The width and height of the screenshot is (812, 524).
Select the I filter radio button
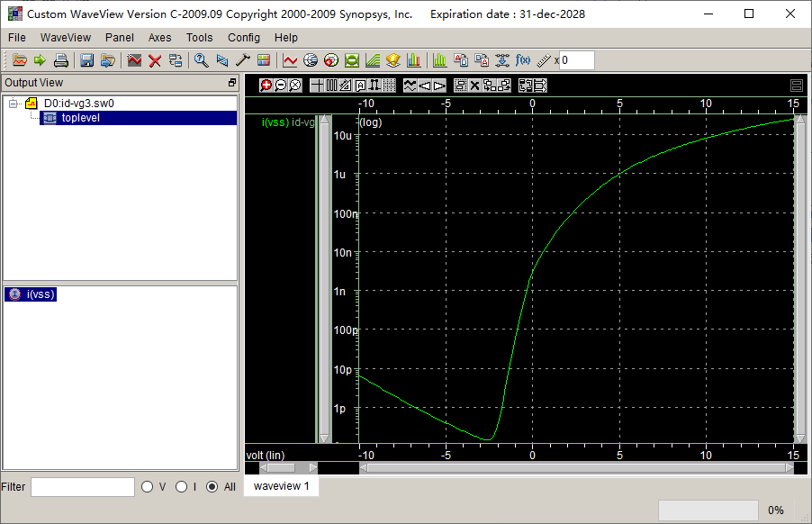tap(181, 487)
